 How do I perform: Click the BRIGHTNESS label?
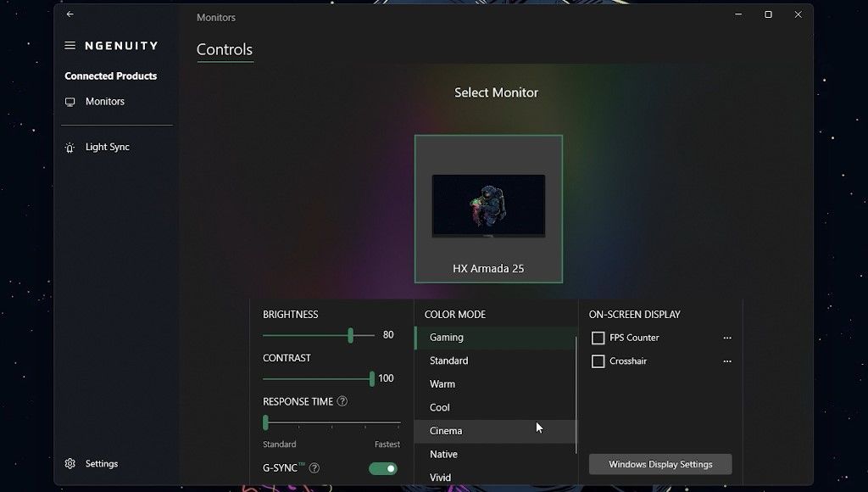(291, 315)
